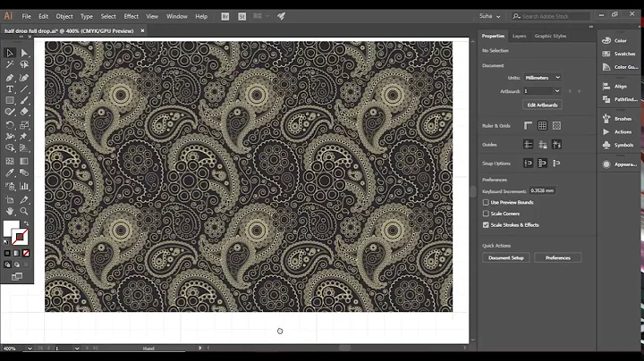644x361 pixels.
Task: Open the Effect menu
Action: (131, 16)
